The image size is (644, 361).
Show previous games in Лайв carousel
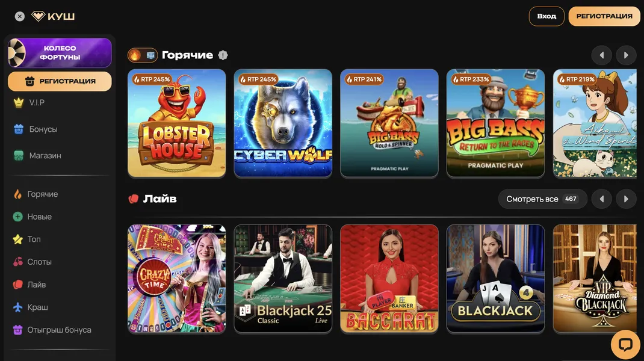click(x=602, y=199)
